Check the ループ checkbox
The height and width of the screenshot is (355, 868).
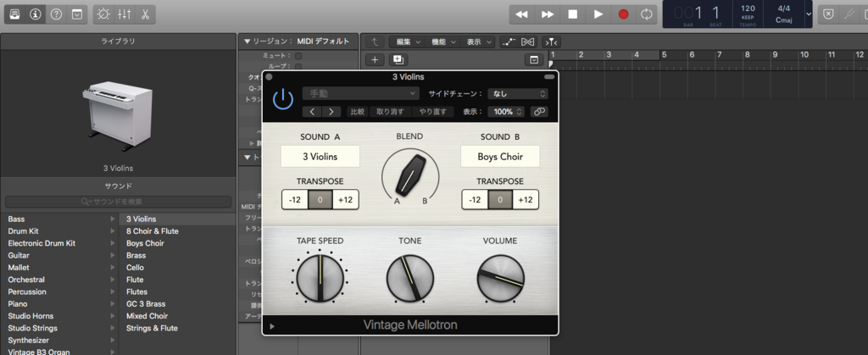[298, 66]
